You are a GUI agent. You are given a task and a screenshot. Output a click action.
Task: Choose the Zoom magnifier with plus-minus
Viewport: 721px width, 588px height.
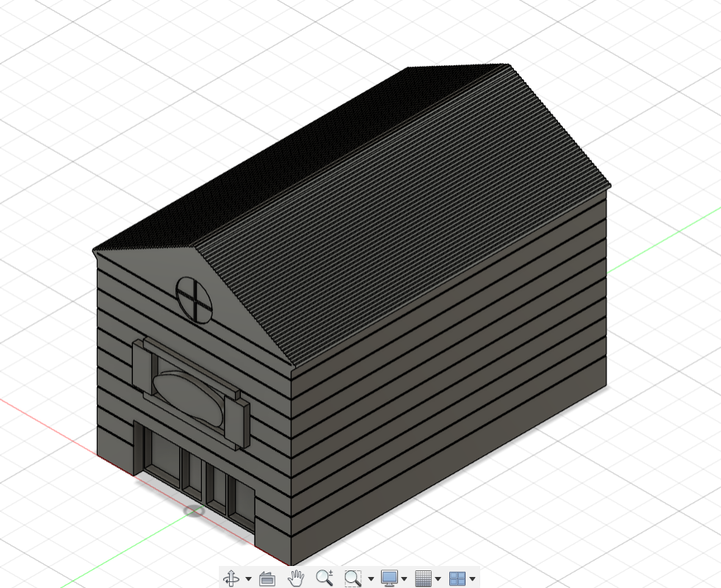point(325,578)
